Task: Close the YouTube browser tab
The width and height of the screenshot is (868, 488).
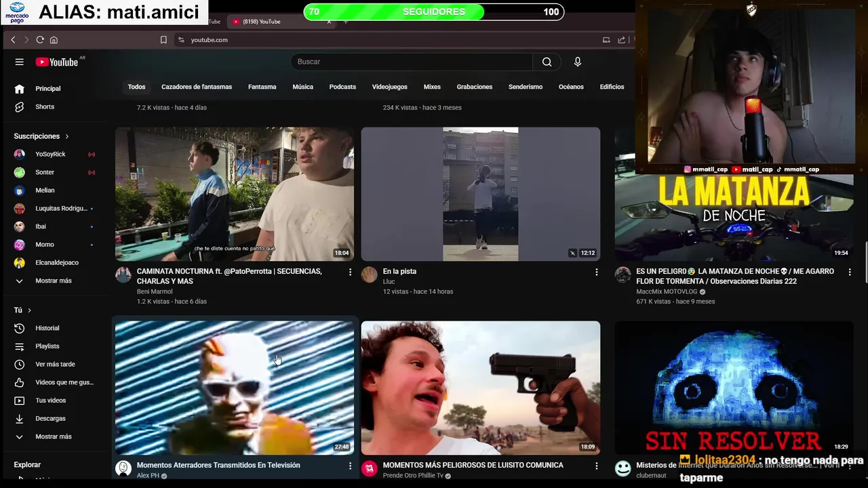Action: pyautogui.click(x=329, y=22)
